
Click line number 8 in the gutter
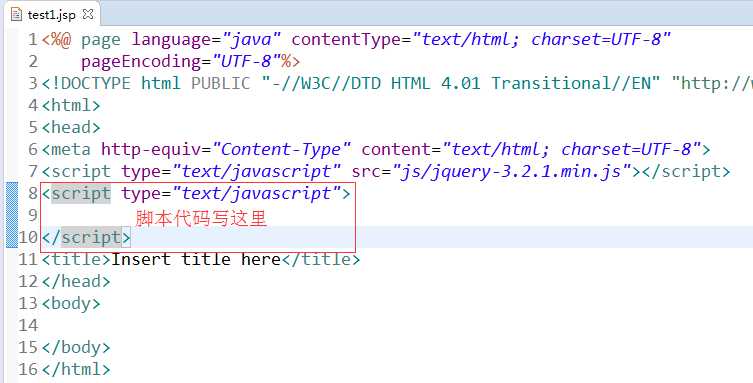point(33,193)
